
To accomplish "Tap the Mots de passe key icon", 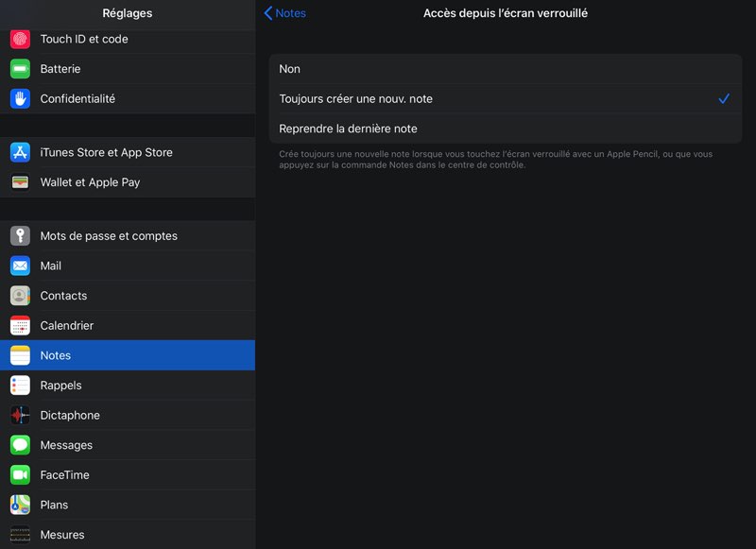I will [20, 236].
